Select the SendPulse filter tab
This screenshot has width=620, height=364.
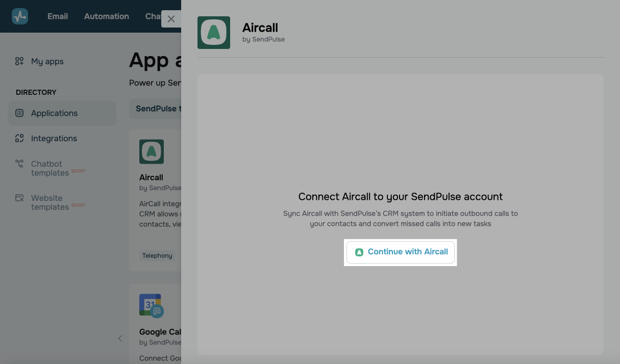pos(156,109)
